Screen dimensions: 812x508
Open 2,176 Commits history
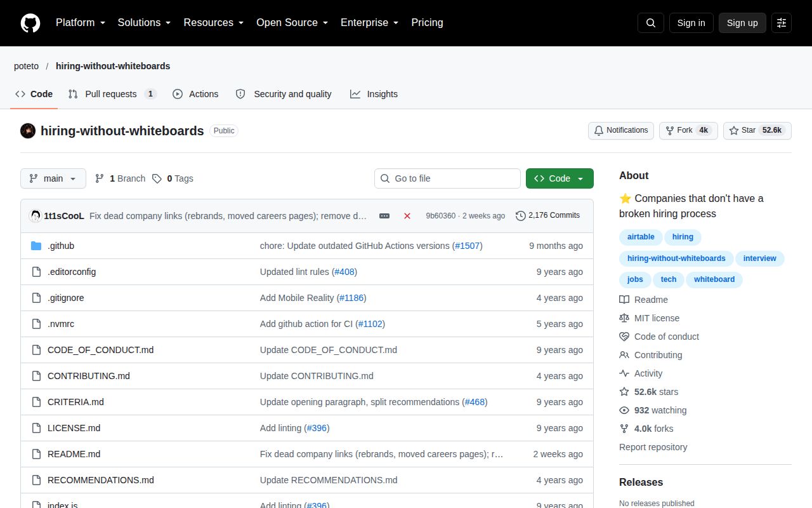[x=547, y=215]
